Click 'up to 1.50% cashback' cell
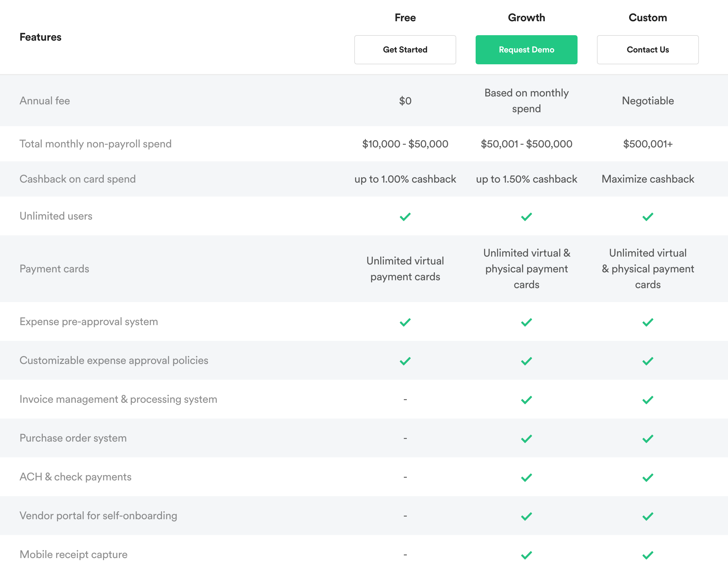This screenshot has height=572, width=728. click(526, 179)
